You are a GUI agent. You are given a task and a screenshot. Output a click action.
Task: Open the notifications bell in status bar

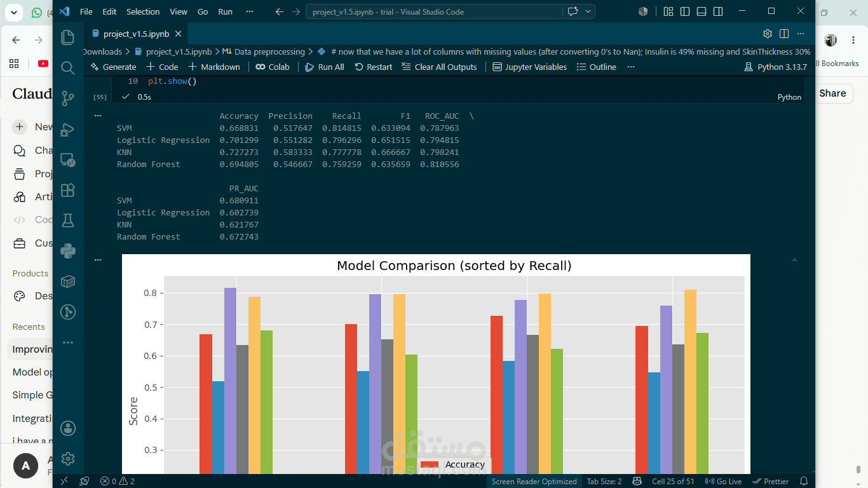804,482
